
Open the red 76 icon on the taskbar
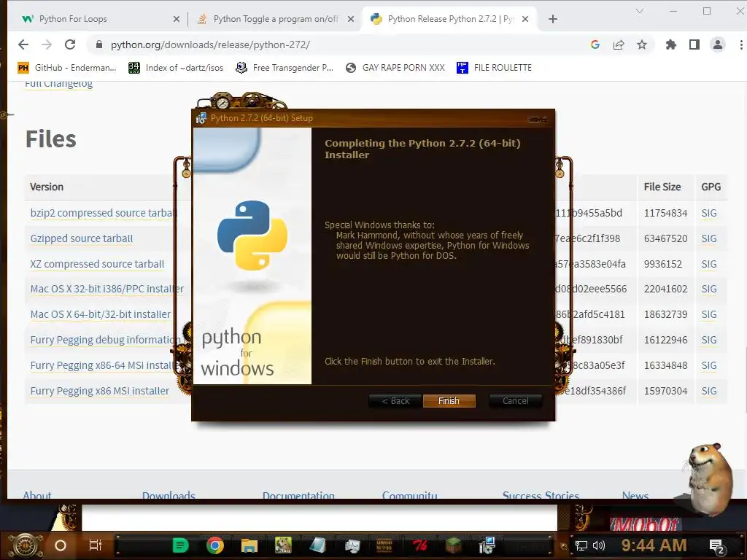(419, 545)
